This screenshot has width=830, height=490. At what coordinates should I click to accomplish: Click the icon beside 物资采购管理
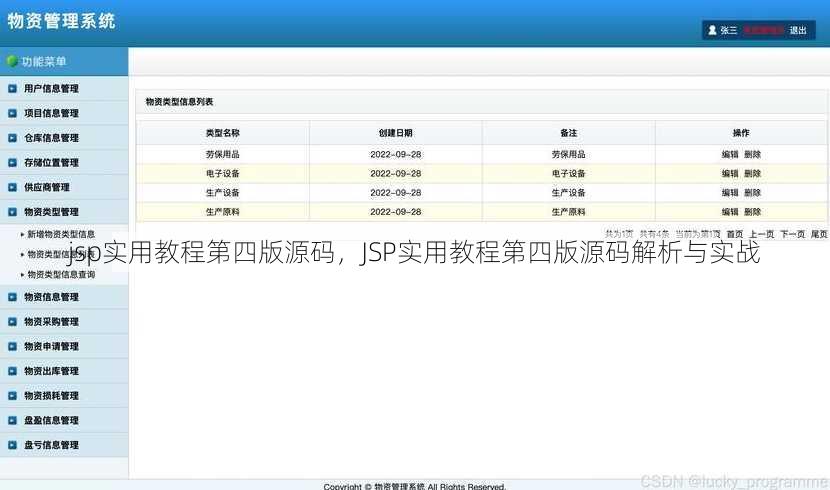pos(12,322)
